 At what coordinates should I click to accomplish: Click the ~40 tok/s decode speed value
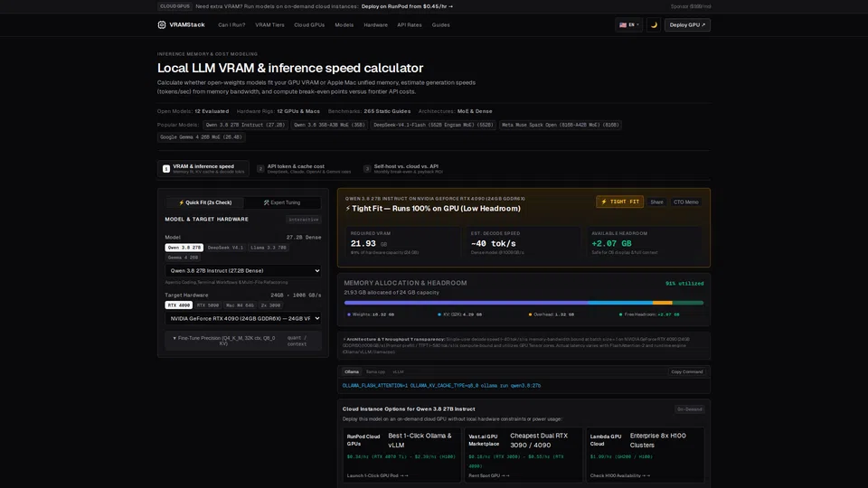point(494,243)
